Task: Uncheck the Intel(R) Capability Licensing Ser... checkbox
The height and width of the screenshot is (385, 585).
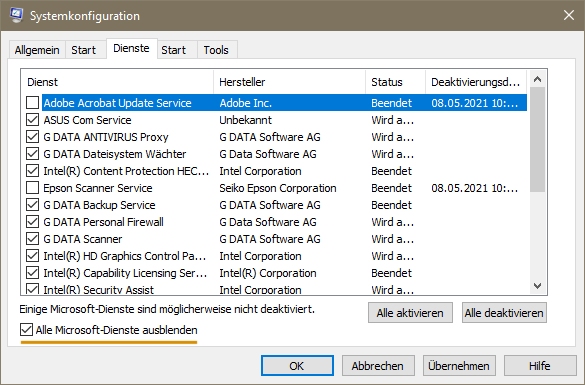Action: [32, 273]
